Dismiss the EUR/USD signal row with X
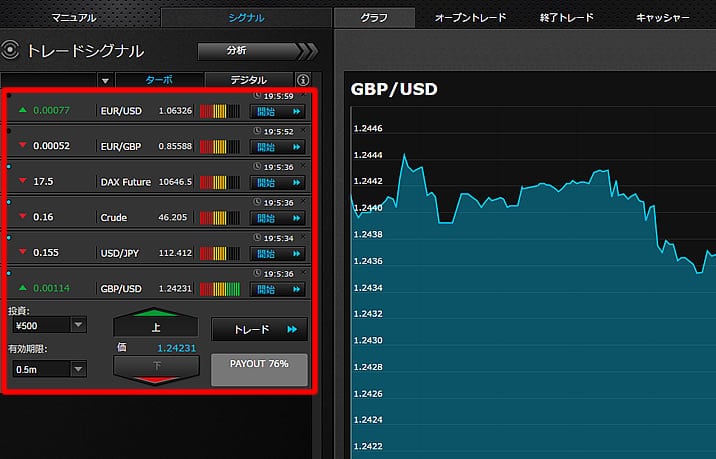This screenshot has width=716, height=459. click(304, 95)
